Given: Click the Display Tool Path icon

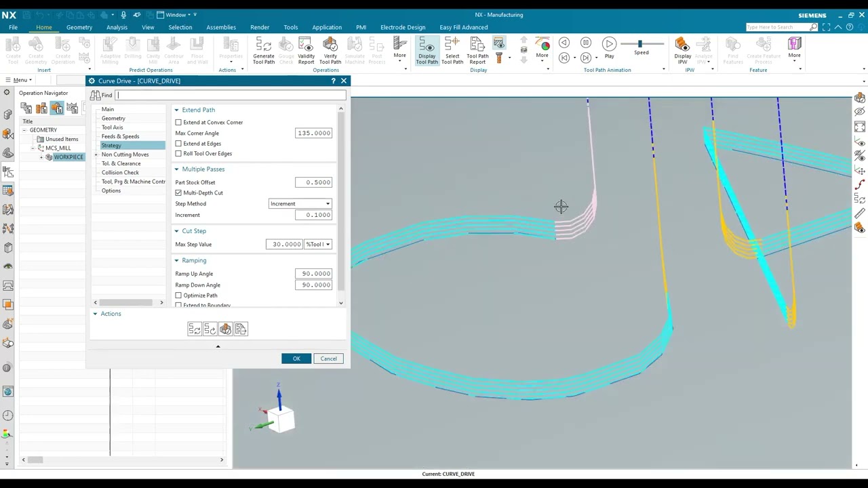Looking at the screenshot, I should tap(427, 51).
